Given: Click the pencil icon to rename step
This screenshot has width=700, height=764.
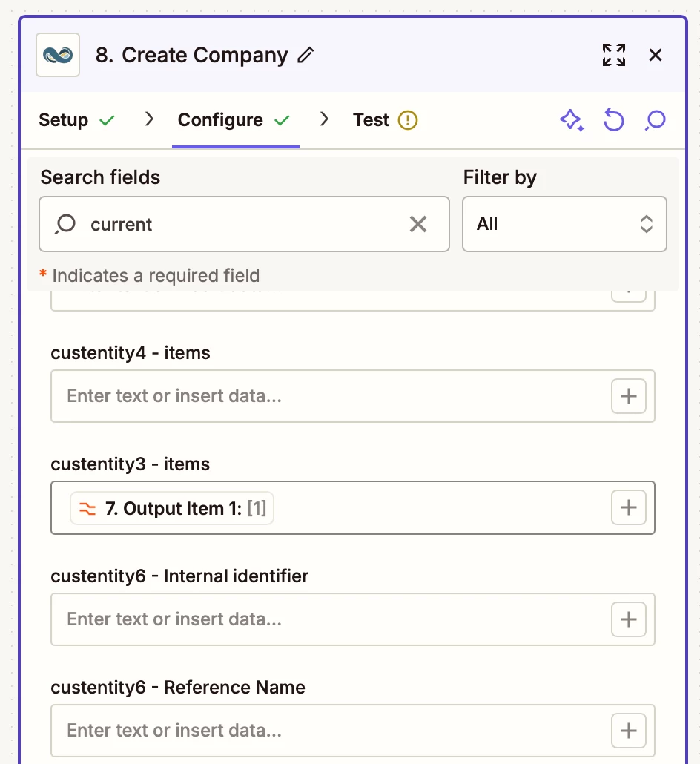Looking at the screenshot, I should 306,56.
